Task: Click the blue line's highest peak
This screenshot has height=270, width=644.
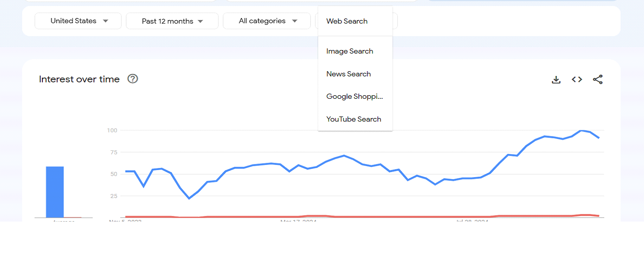Action: [x=581, y=130]
